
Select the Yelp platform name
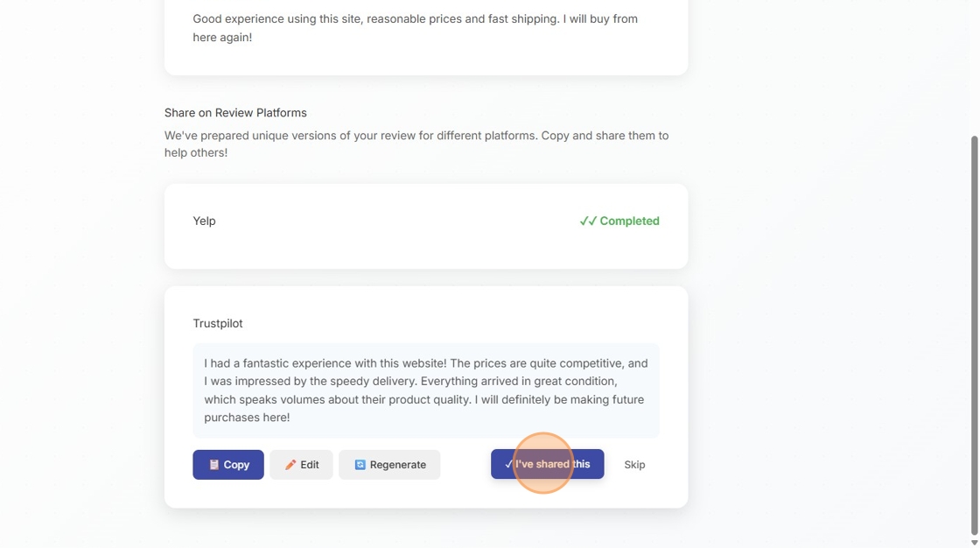204,221
